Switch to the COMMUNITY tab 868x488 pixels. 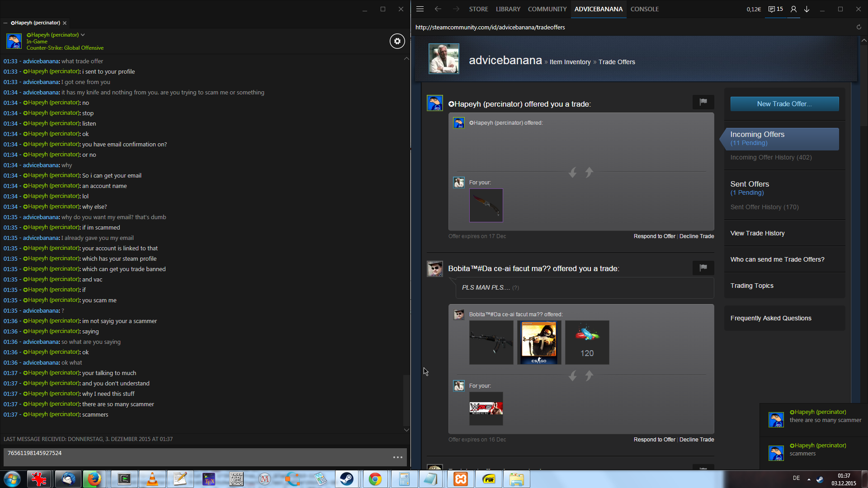click(x=547, y=9)
